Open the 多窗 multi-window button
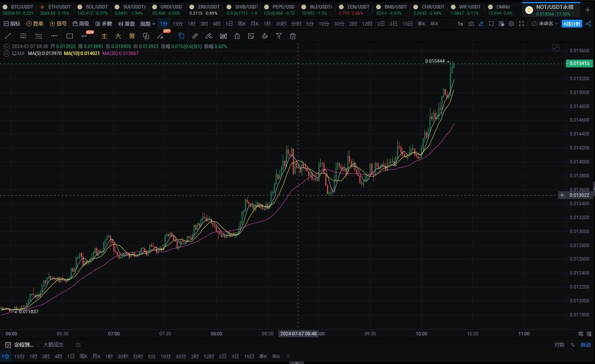The width and height of the screenshot is (595, 364). coord(104,24)
